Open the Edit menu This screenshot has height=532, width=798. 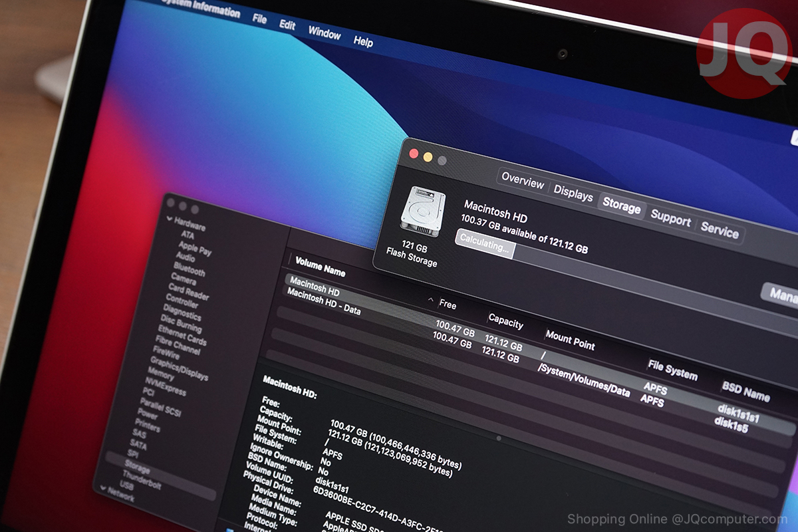(287, 25)
